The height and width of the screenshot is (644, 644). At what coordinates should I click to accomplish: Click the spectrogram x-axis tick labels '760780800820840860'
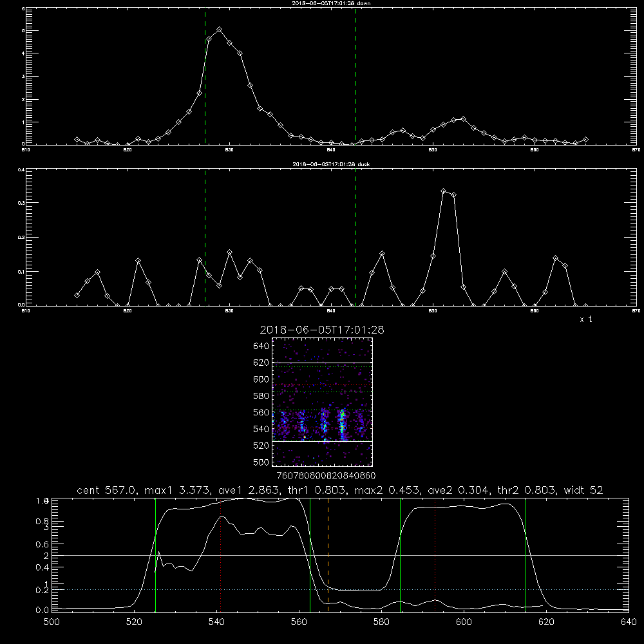pos(326,475)
